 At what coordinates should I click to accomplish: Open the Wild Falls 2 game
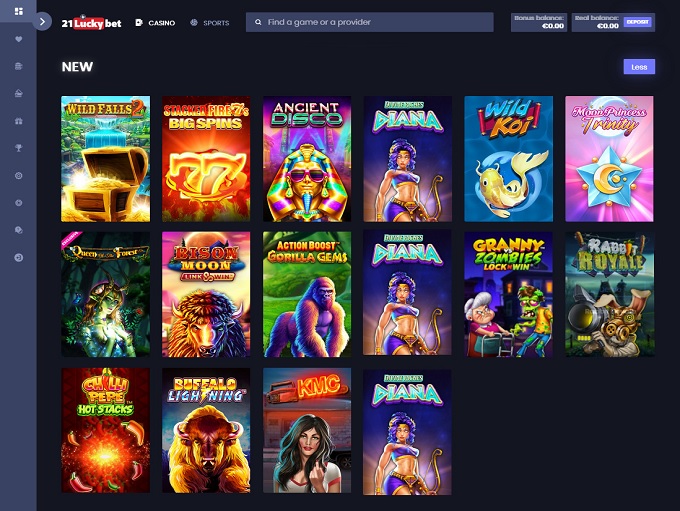click(x=105, y=158)
